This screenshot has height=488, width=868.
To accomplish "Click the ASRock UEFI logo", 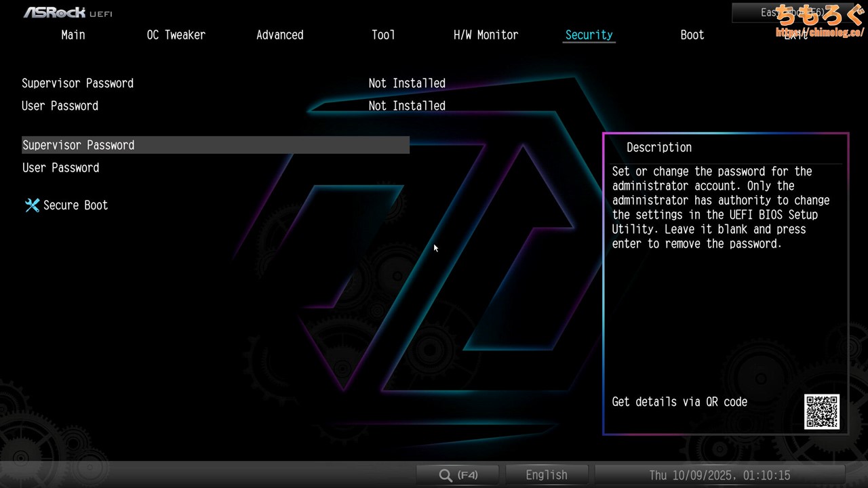I will coord(68,13).
